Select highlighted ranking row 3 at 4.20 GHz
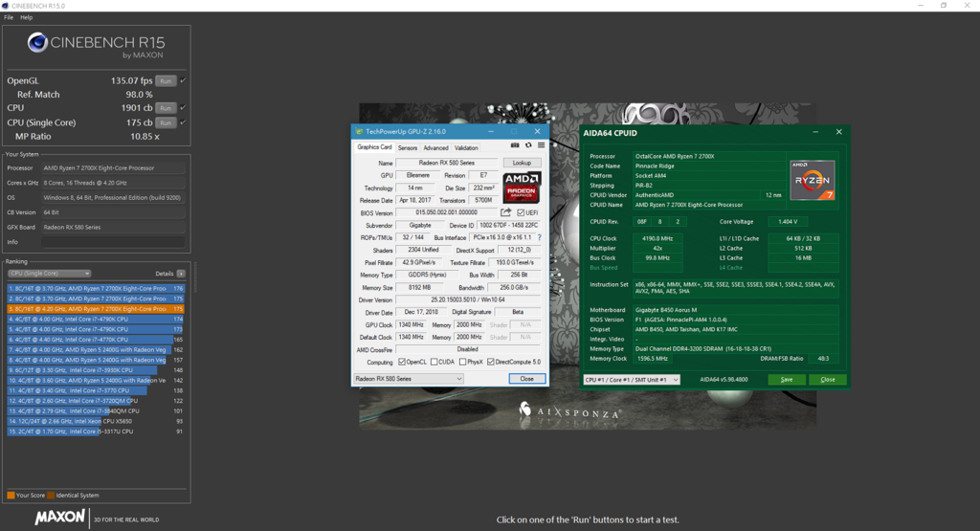 point(96,309)
